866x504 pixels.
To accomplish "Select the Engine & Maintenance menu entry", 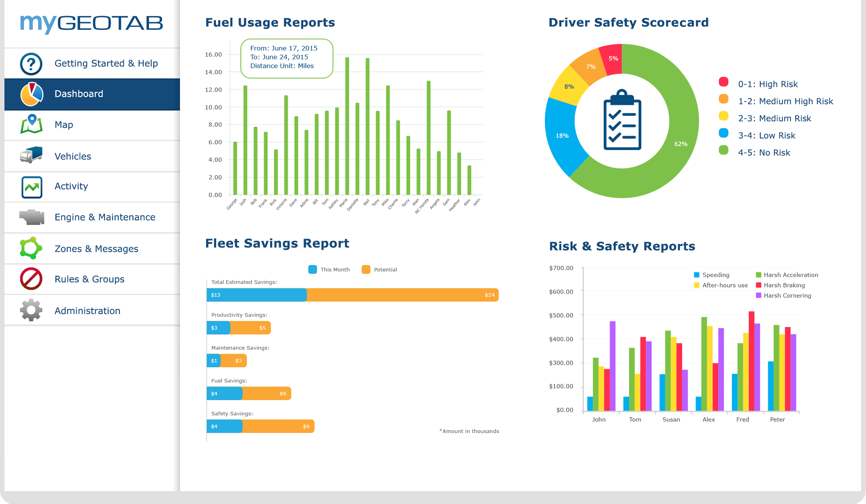I will tap(105, 217).
